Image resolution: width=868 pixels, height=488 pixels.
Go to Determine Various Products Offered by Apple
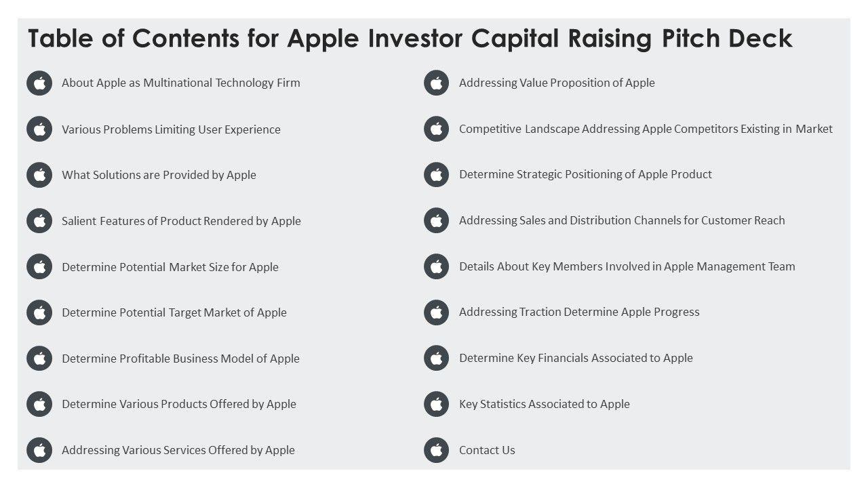[x=179, y=404]
